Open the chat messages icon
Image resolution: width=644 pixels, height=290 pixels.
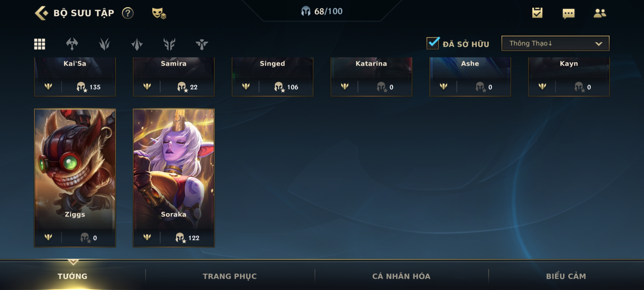coord(569,13)
